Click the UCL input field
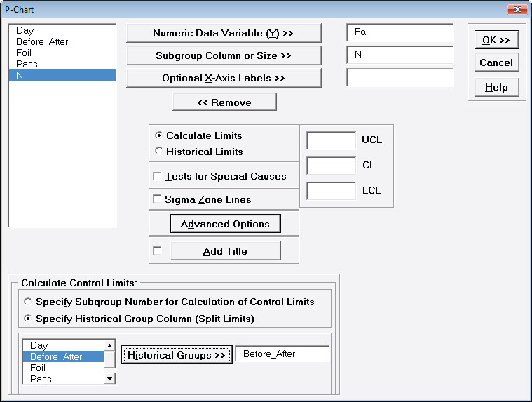 point(331,140)
